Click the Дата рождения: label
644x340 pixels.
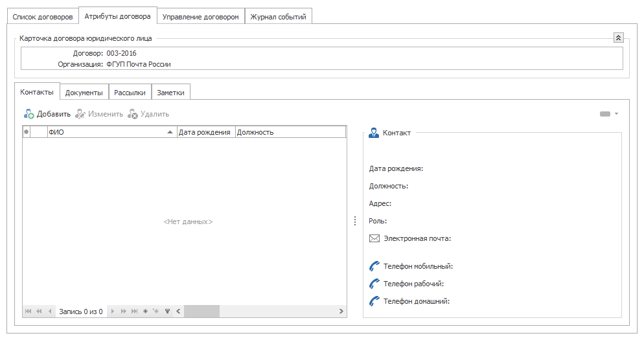[396, 169]
